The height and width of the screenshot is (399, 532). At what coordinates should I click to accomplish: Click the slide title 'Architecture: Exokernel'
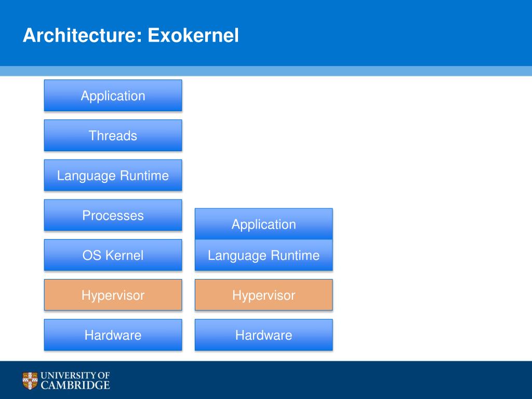click(x=130, y=35)
